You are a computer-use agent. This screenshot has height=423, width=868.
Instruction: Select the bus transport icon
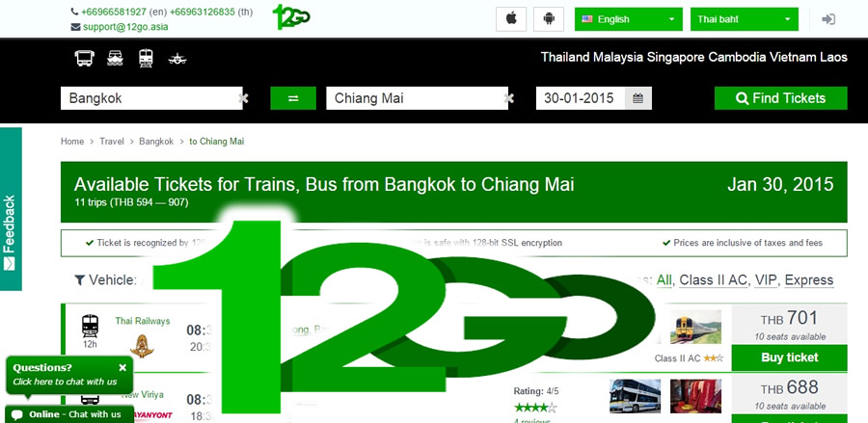tap(85, 58)
